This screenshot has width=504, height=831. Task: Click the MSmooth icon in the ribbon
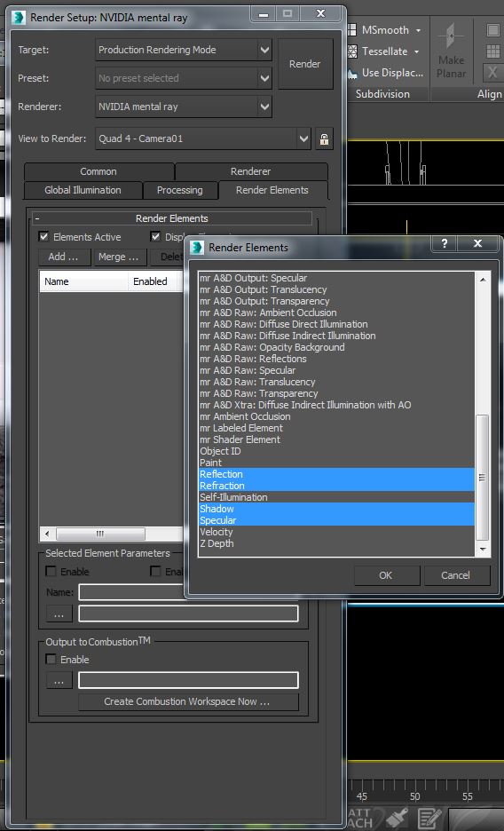[352, 30]
